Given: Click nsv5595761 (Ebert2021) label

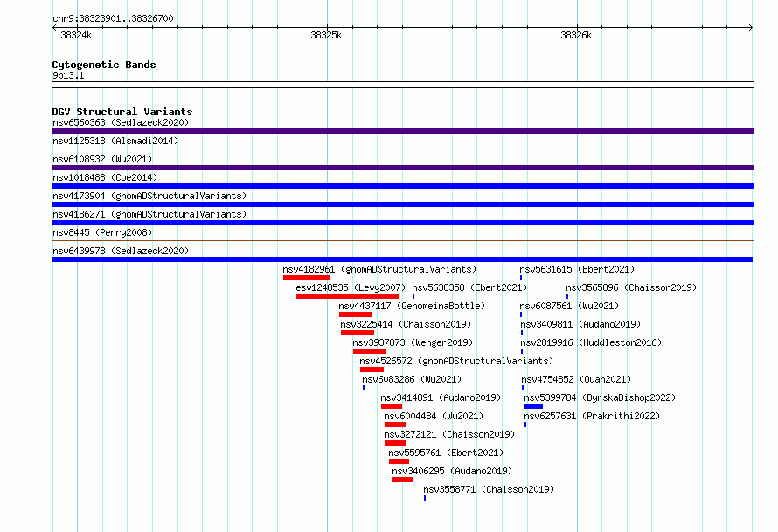Looking at the screenshot, I should coord(446,453).
